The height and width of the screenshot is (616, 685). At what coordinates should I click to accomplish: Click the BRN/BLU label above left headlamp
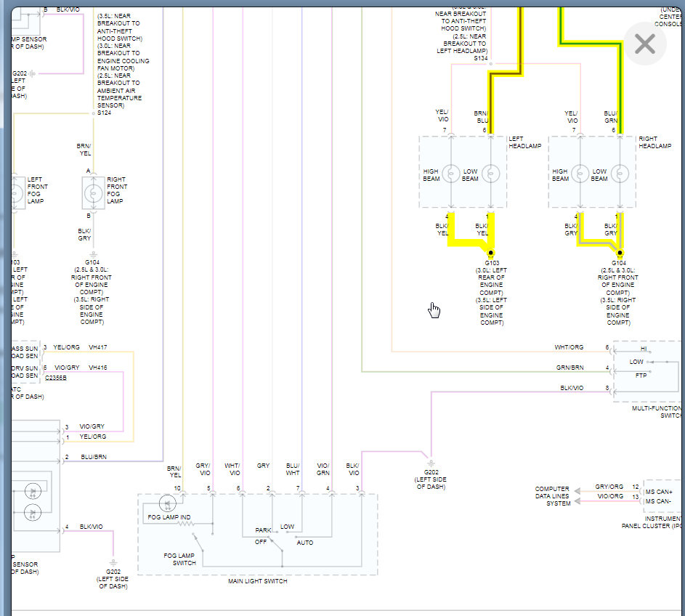tap(481, 117)
